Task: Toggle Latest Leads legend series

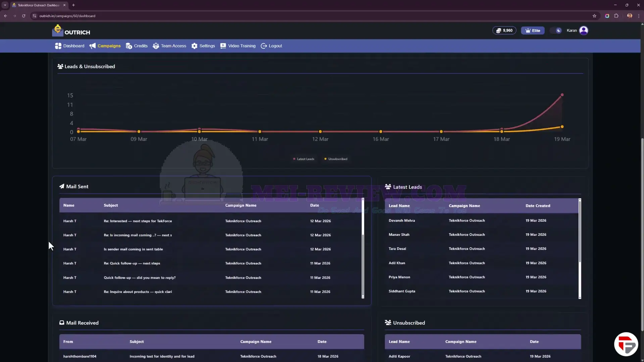Action: (x=304, y=159)
